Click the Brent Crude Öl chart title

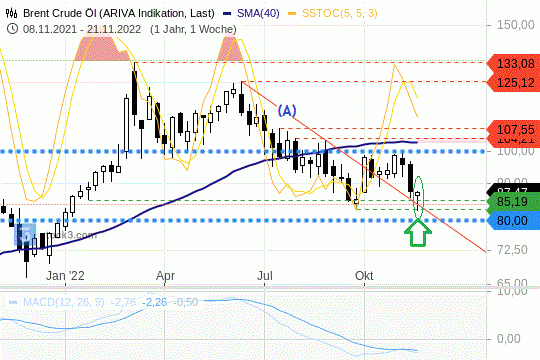point(118,13)
